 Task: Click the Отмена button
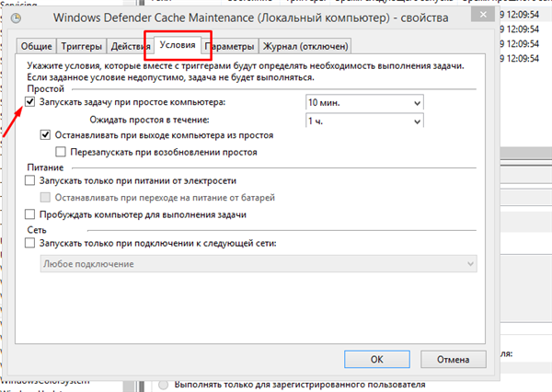click(453, 359)
